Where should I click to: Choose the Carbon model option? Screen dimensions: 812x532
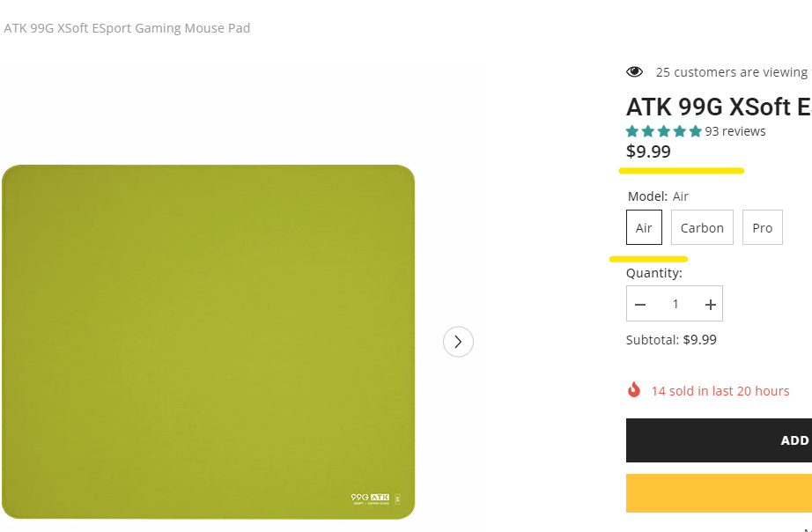(702, 228)
